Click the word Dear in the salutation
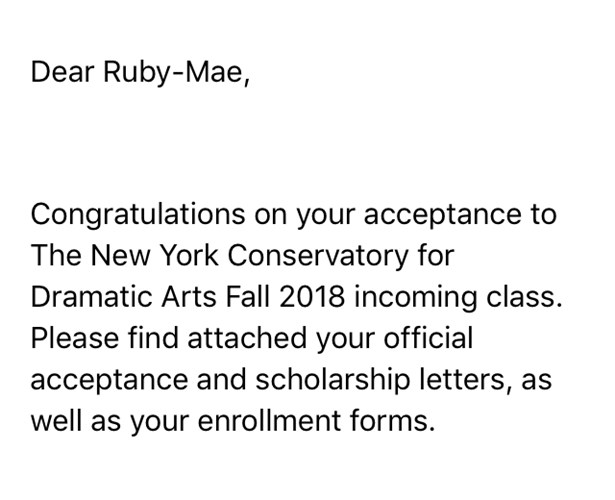Image resolution: width=615 pixels, height=500 pixels. 63,72
